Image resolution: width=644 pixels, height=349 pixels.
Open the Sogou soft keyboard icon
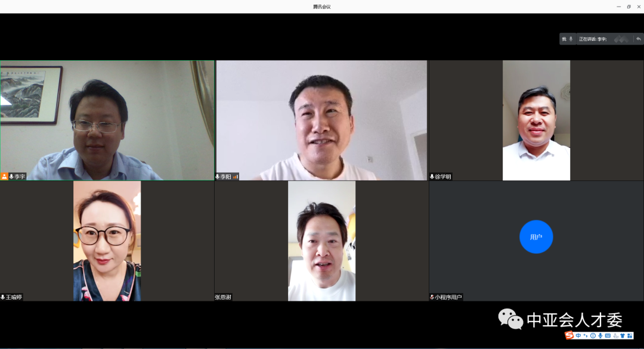click(x=608, y=336)
